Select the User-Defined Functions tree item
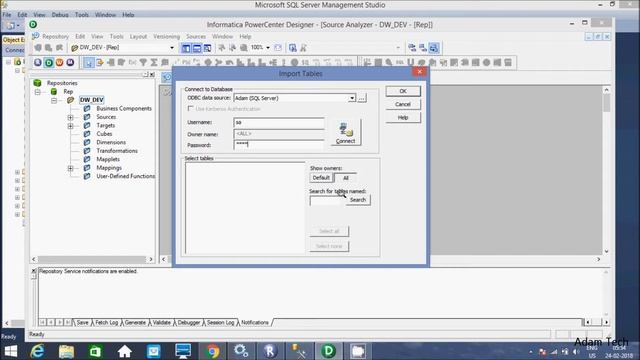 pos(125,176)
